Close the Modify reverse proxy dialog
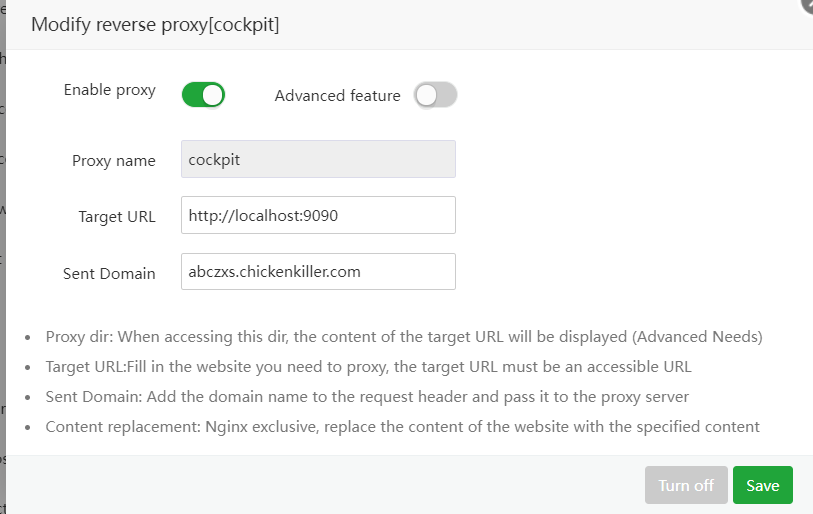This screenshot has height=514, width=813. tap(806, 4)
